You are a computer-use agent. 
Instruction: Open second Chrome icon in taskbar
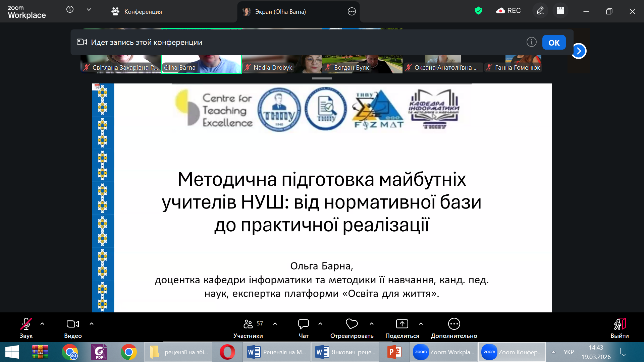129,352
